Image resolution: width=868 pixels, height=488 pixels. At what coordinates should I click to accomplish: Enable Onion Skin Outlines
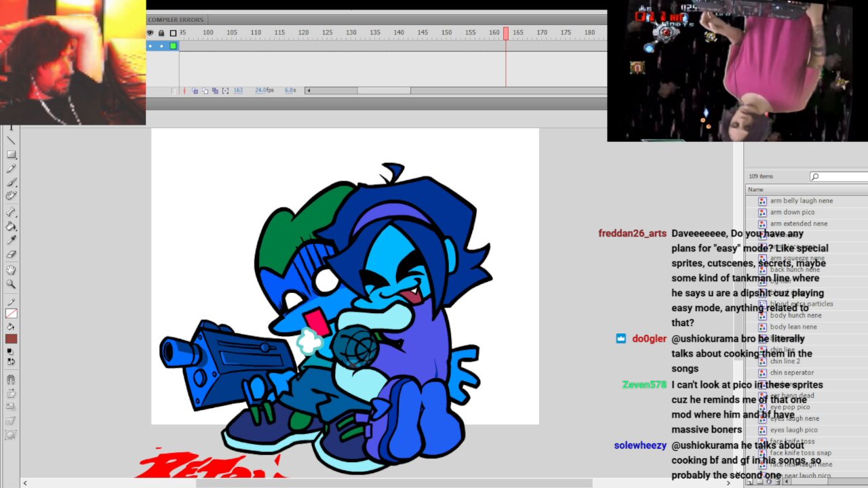[205, 91]
